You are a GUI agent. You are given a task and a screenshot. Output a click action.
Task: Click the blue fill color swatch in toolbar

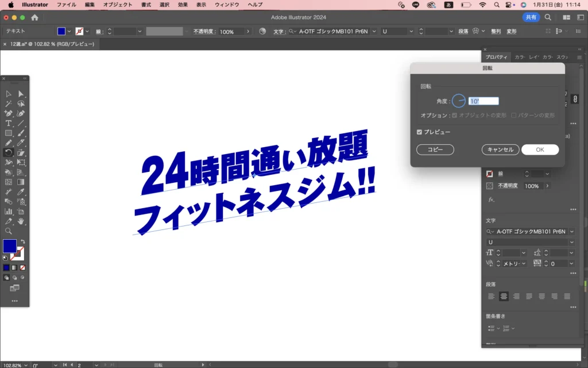10,246
